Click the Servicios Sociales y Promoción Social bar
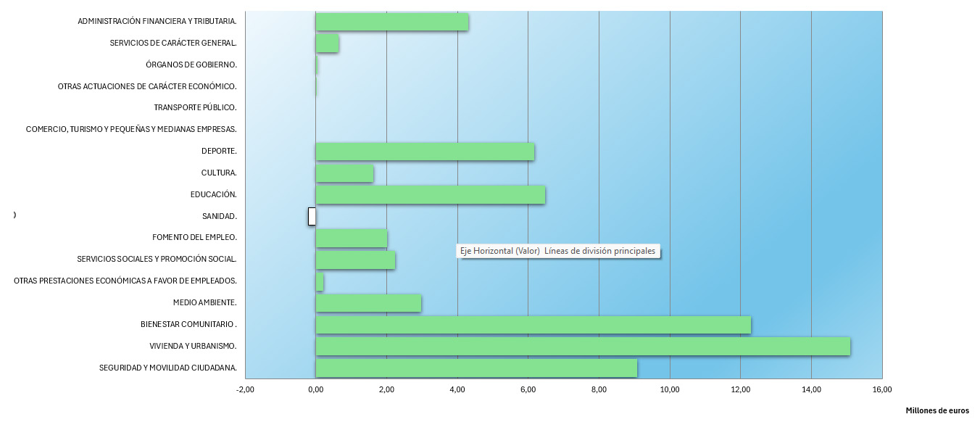 pyautogui.click(x=355, y=260)
